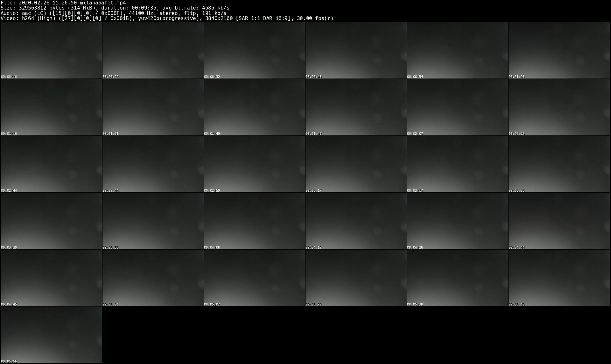The image size is (611, 364).
Task: Select the thumbnail at 00:00:10
Action: [51, 50]
